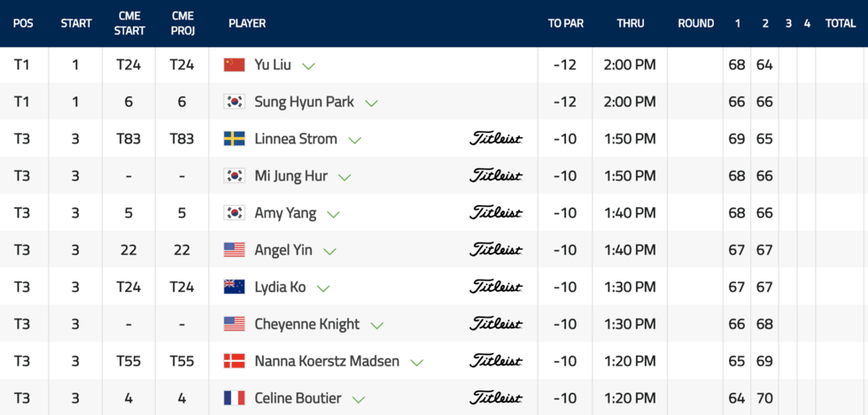
Task: Open Angel Yin's player name link
Action: [x=283, y=250]
